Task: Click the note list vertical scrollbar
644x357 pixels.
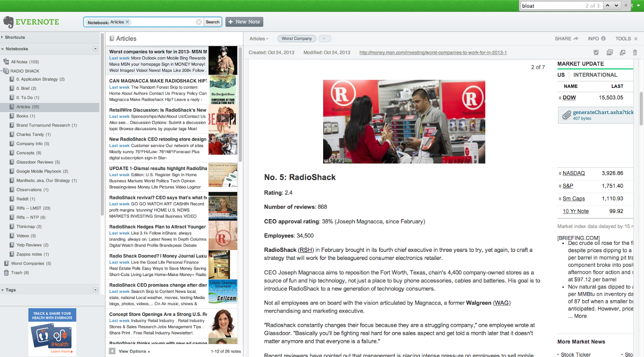Action: tap(240, 105)
